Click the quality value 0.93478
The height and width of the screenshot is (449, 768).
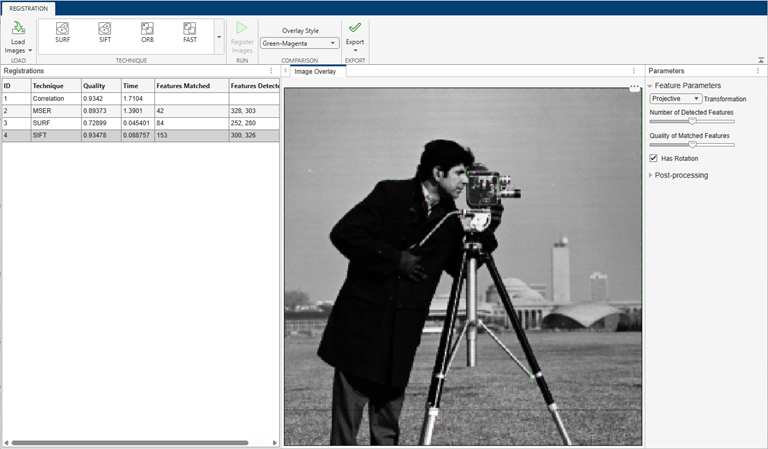[x=95, y=135]
